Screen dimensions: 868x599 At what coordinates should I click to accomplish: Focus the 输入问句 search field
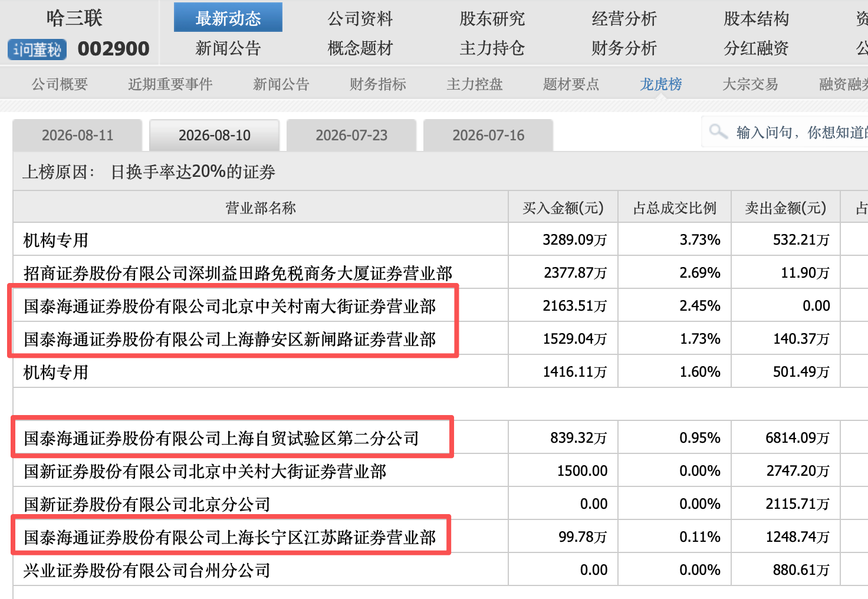pos(785,132)
